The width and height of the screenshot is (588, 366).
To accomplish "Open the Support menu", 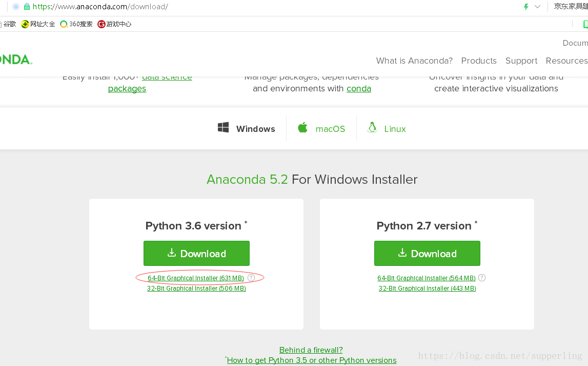I will point(521,61).
